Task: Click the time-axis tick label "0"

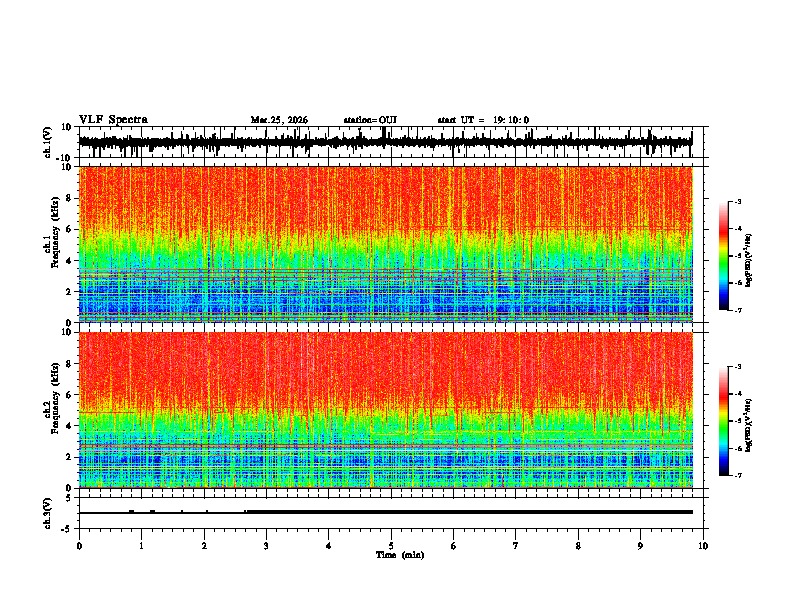Action: 79,546
